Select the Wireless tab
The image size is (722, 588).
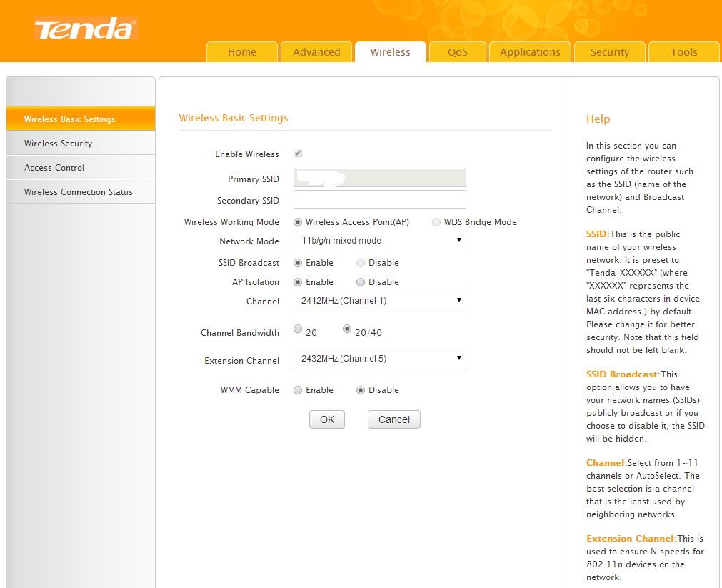[390, 51]
